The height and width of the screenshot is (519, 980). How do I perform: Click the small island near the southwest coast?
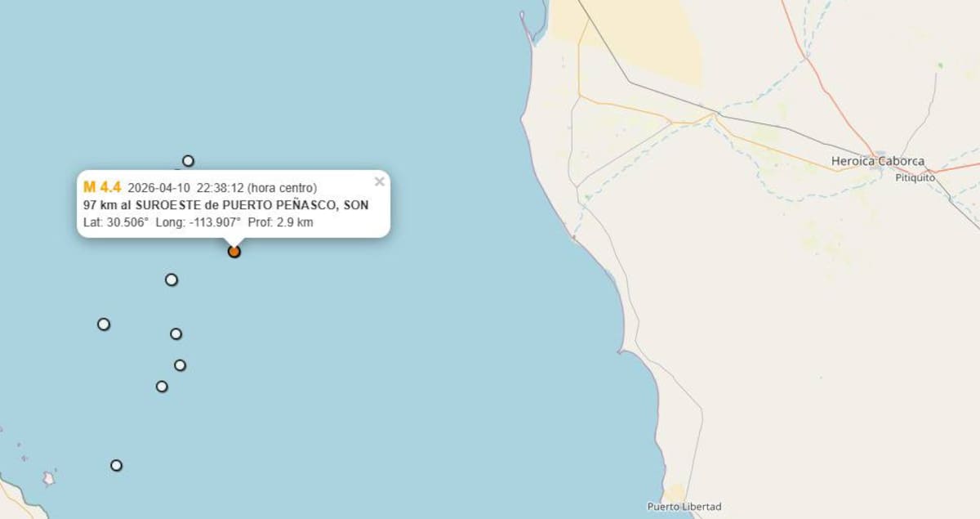click(49, 478)
